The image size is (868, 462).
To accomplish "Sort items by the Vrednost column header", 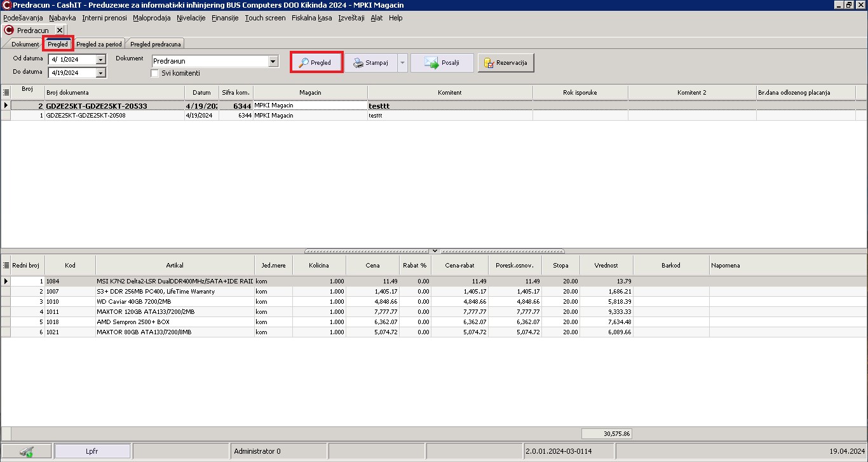I will (606, 264).
